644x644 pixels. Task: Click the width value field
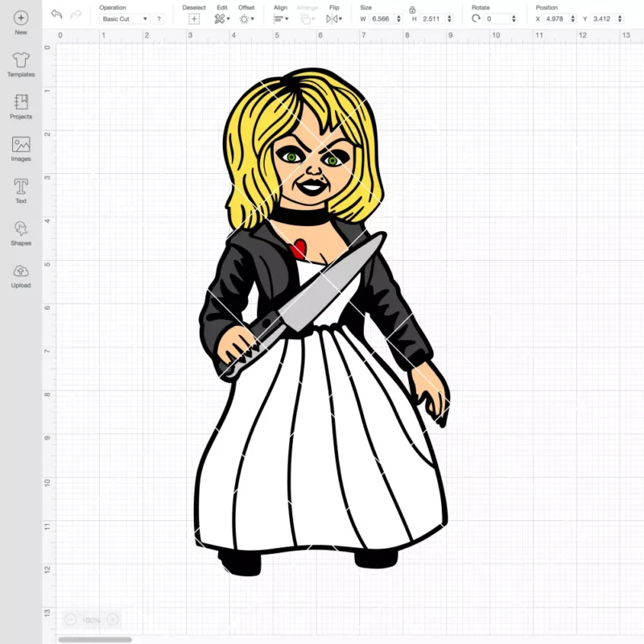[382, 19]
